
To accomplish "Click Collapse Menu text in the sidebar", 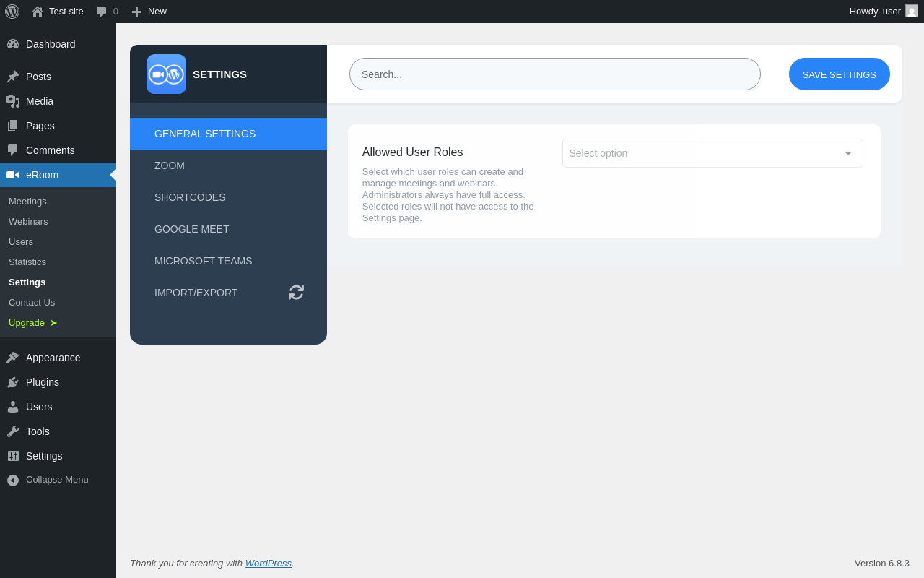I will [x=57, y=480].
